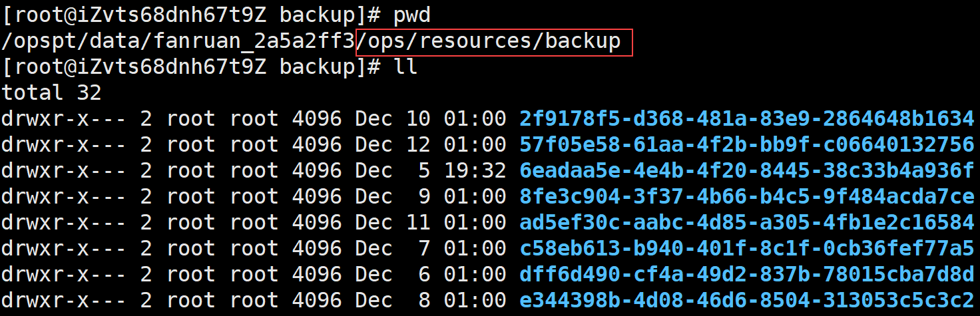
Task: Select the ad5ef30c backup directory name
Action: [746, 223]
